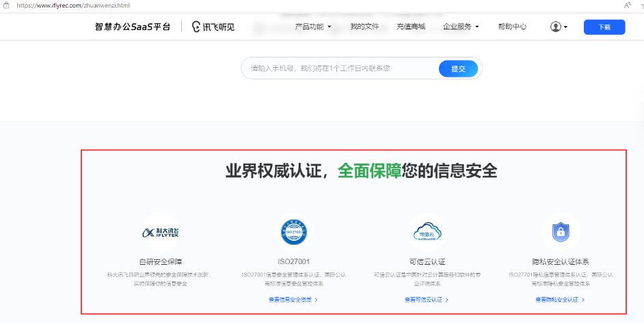Click the 智慧办公SaaS平台 title text
The height and width of the screenshot is (325, 644).
pos(132,27)
